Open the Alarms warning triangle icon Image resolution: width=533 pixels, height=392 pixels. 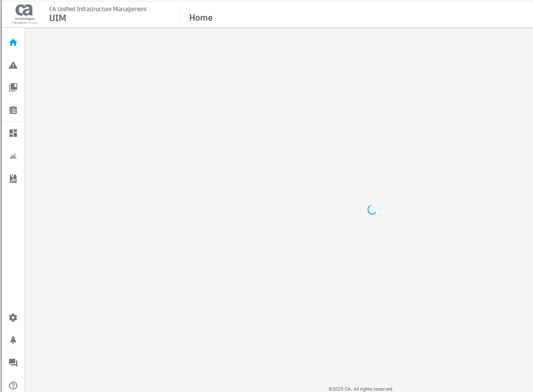(x=13, y=65)
